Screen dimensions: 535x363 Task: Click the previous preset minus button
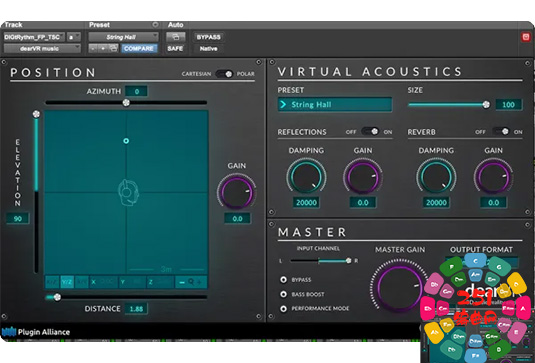(93, 48)
